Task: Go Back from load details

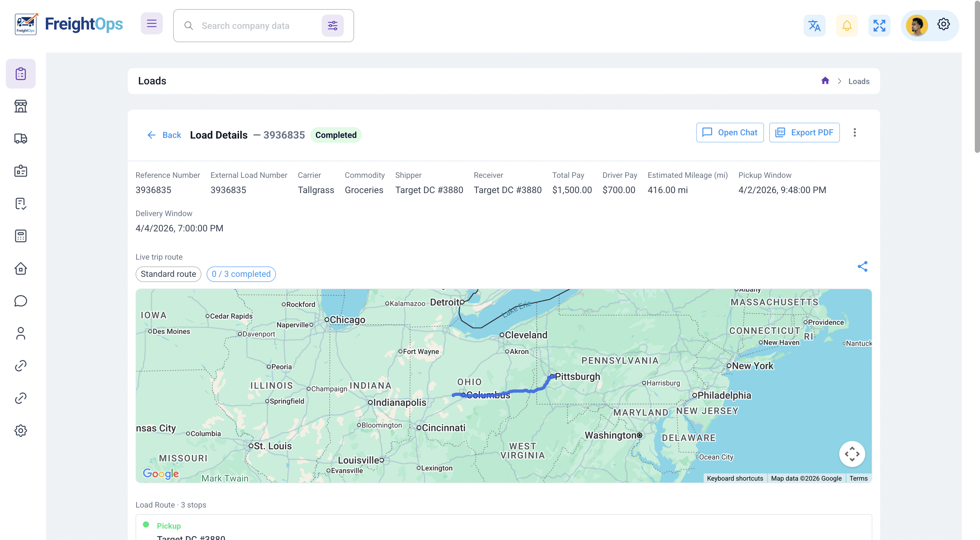Action: 164,135
